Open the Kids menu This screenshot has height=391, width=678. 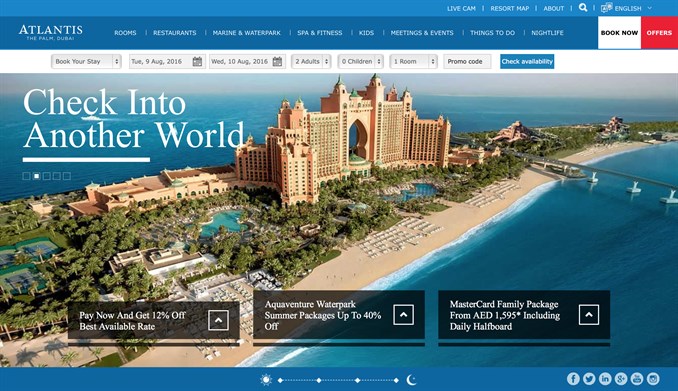366,33
